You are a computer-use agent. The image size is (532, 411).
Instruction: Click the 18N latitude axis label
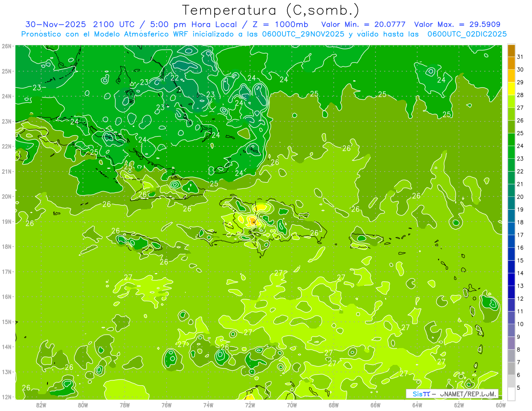(x=7, y=247)
